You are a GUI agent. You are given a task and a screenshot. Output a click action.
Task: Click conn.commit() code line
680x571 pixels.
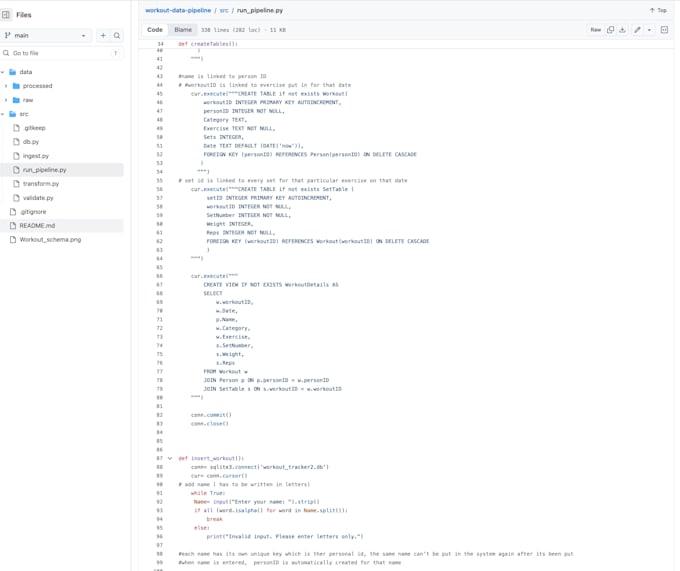pyautogui.click(x=211, y=415)
